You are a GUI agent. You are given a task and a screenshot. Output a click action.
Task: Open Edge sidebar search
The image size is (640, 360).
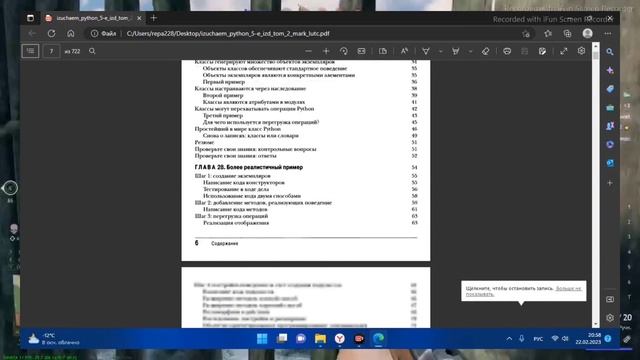(610, 52)
